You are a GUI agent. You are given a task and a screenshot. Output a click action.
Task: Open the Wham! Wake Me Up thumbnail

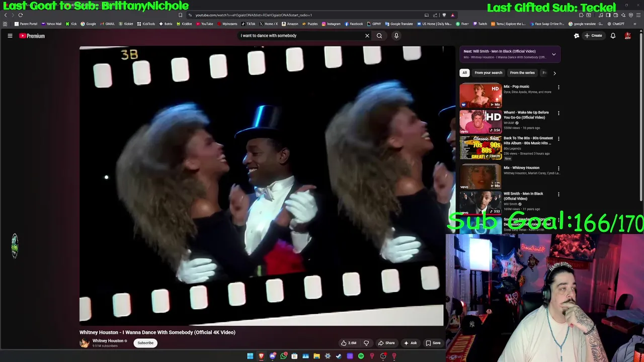480,121
